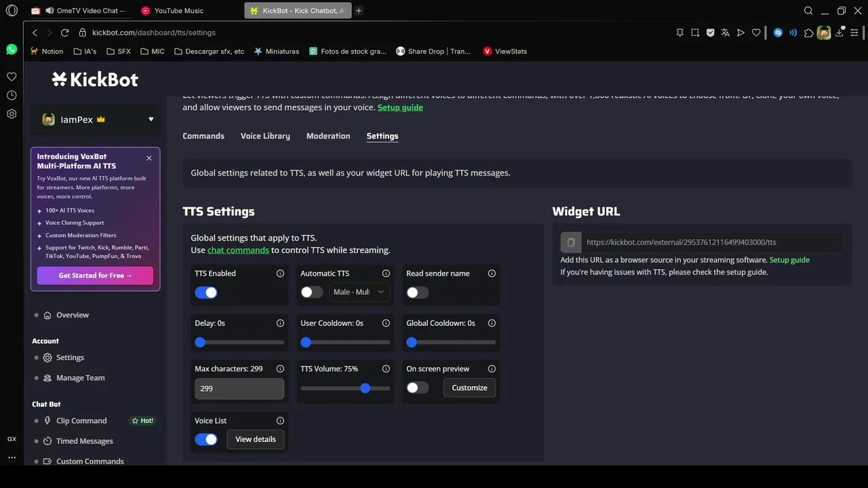Adjust the TTS Volume slider handle
868x488 pixels.
pos(366,388)
